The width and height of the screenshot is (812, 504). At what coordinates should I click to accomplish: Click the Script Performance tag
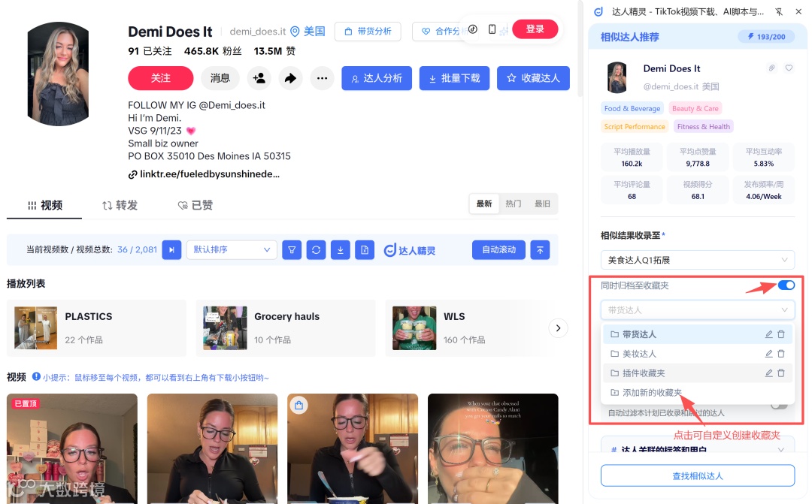[x=635, y=127]
